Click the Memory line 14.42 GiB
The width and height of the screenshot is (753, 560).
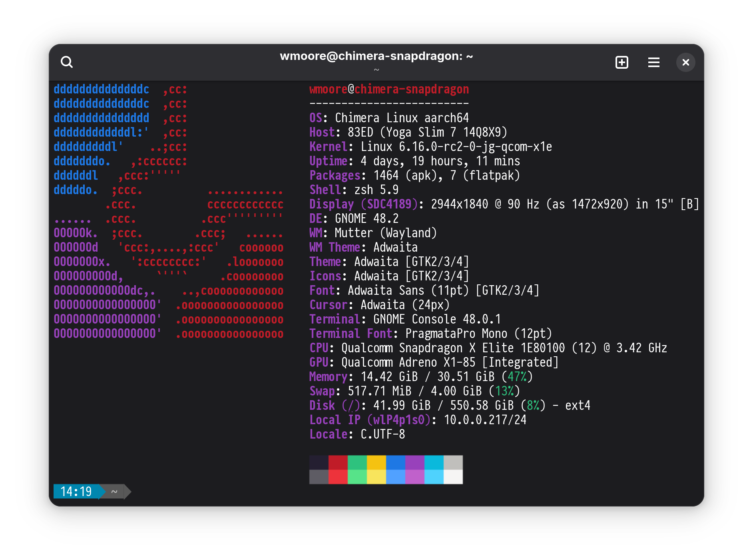[x=421, y=377]
